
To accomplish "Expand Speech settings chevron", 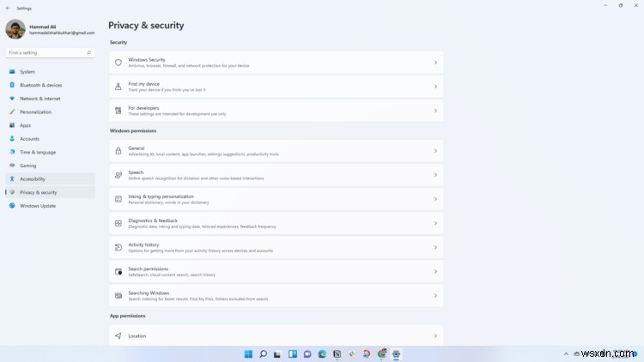I will tap(435, 175).
